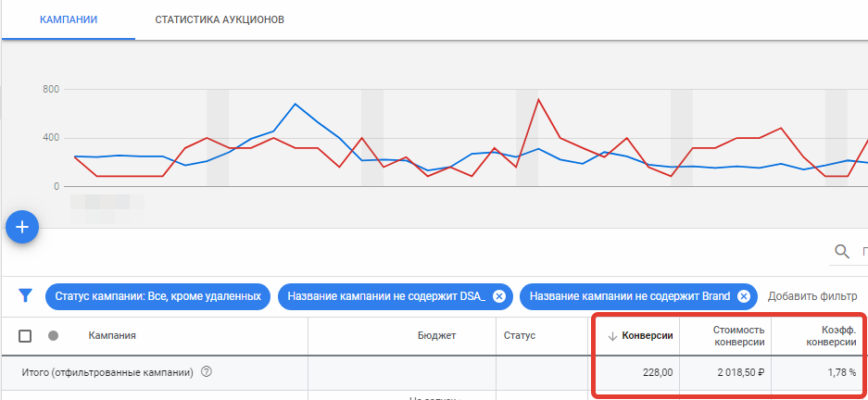The width and height of the screenshot is (868, 400).
Task: Open the campaign status filter chip
Action: pos(157,296)
